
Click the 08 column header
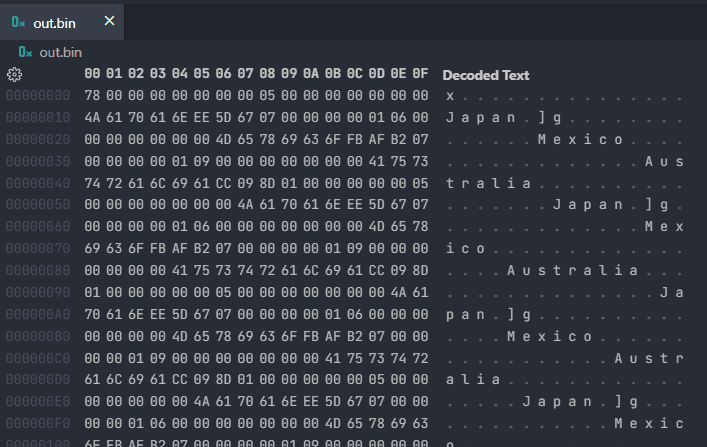pos(267,75)
